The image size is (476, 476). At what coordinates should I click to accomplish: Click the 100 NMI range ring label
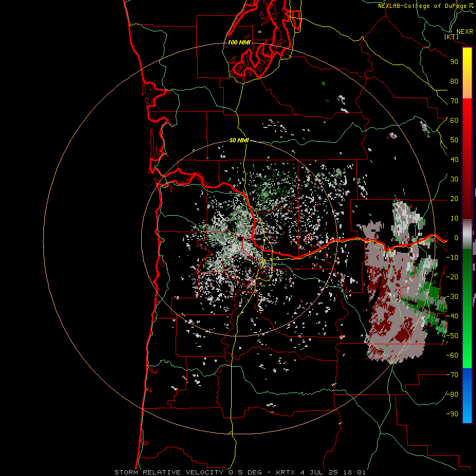tap(239, 42)
